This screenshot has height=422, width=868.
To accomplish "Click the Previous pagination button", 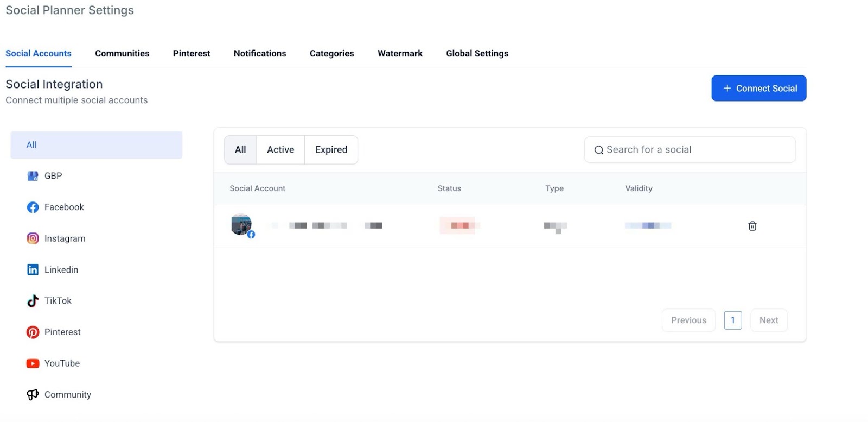I will 688,320.
